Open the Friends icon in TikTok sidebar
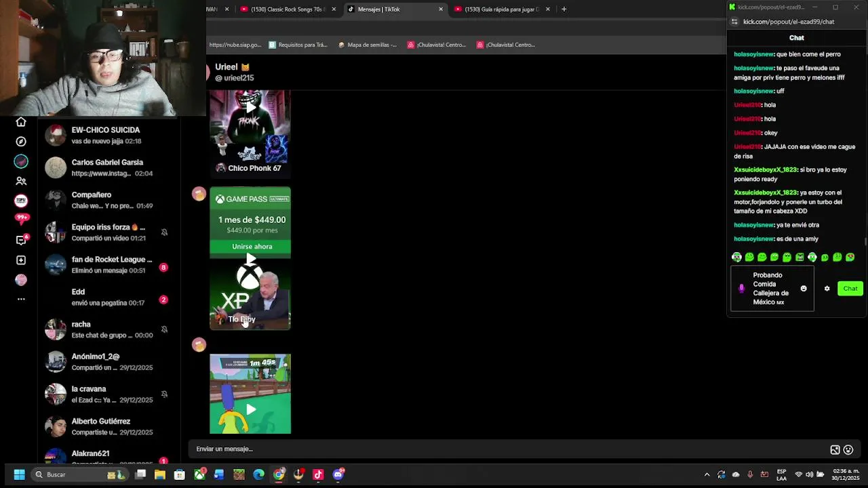Viewport: 868px width, 488px height. pyautogui.click(x=21, y=181)
